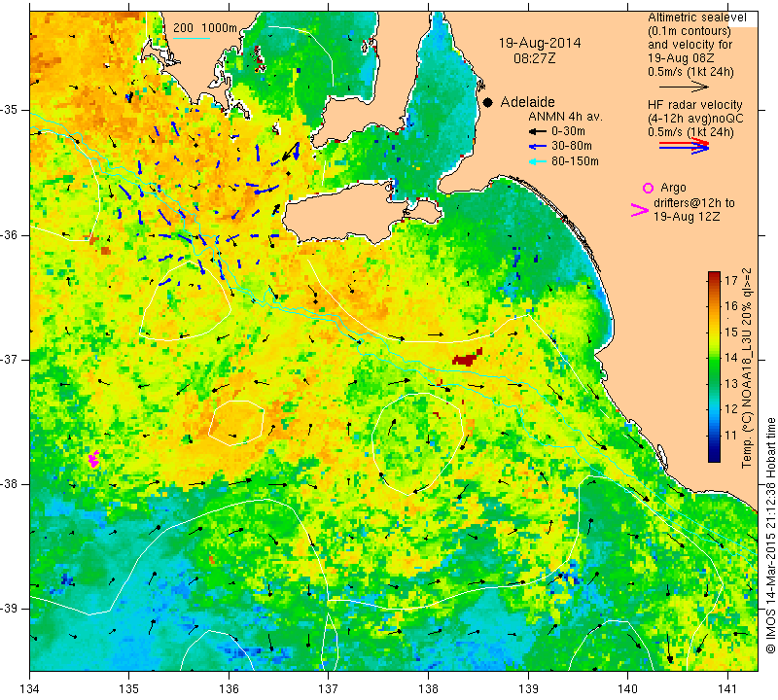Click the magenta drifters arrowhead legend symbol
The image size is (778, 700).
tap(640, 210)
